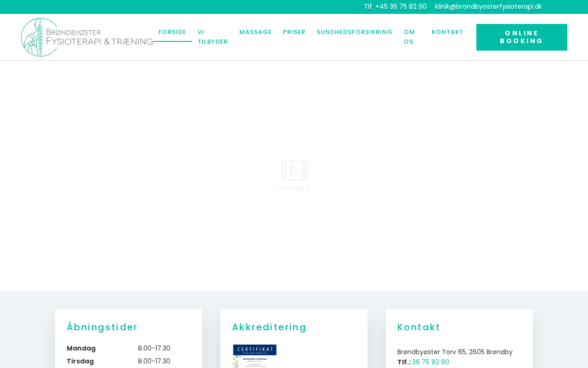The height and width of the screenshot is (368, 588).
Task: Select the Mandag row label
Action: [x=81, y=348]
